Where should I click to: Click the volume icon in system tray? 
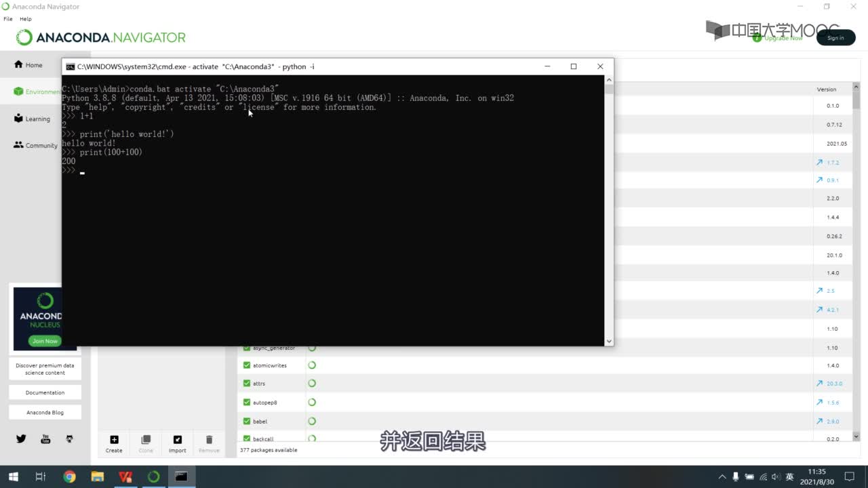tap(776, 477)
